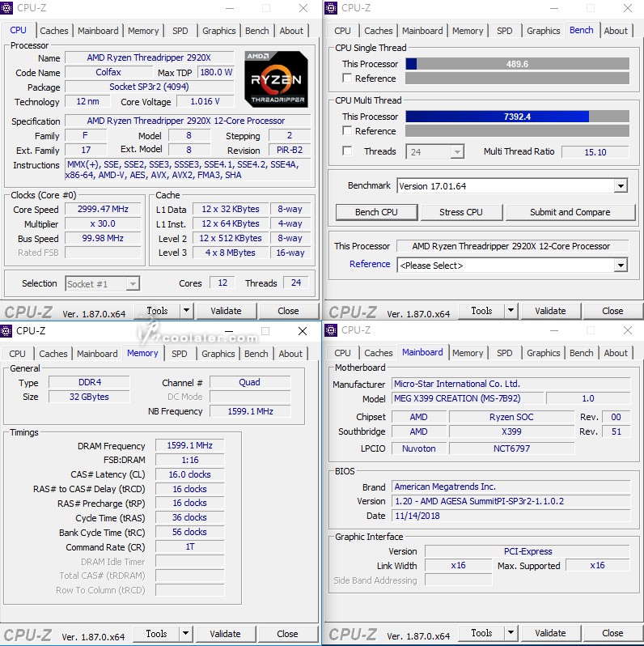Open Mainboard tab in top-left window
The height and width of the screenshot is (646, 644).
[x=98, y=31]
